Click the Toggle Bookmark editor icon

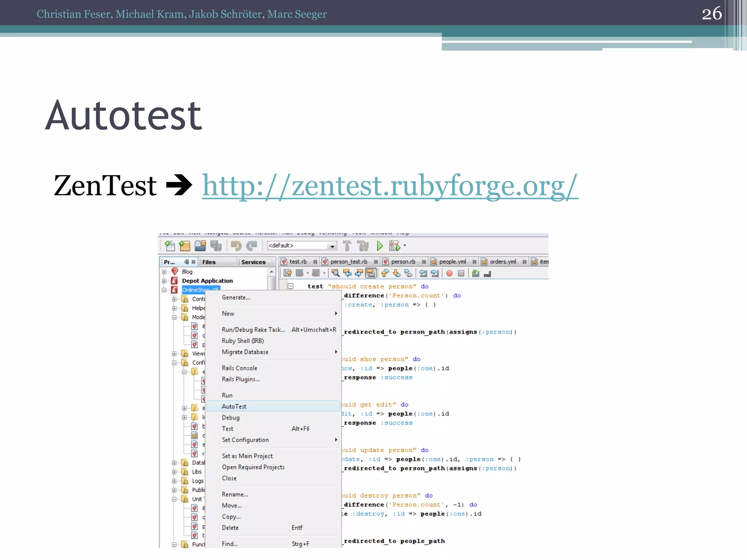(409, 273)
